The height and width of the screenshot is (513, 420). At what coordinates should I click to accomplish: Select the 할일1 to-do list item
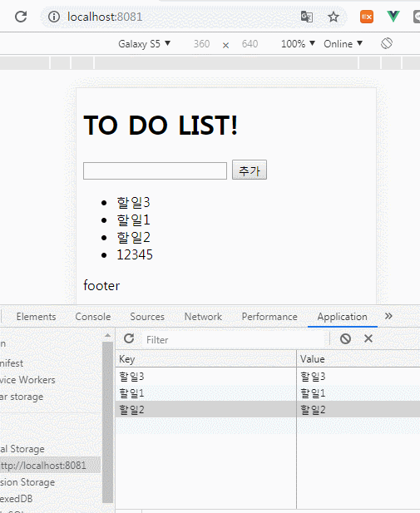point(133,220)
